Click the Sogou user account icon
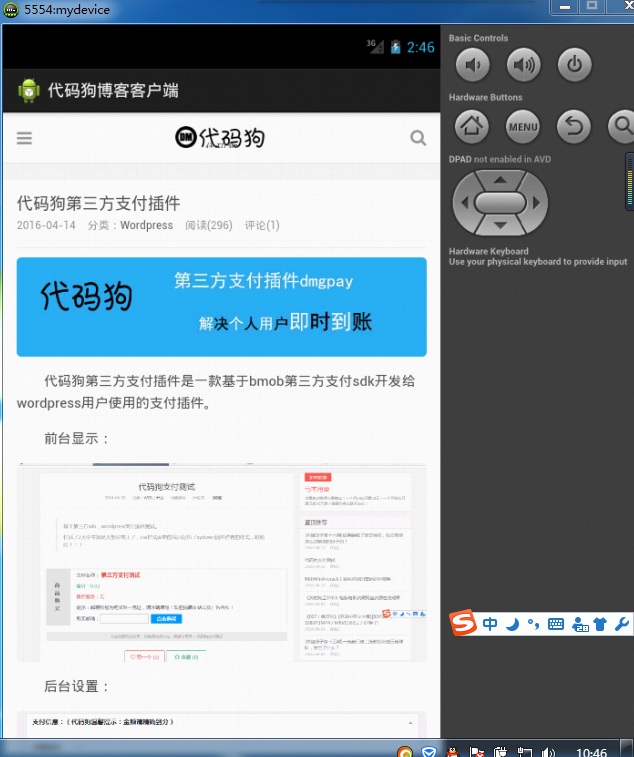The image size is (634, 757). tap(580, 624)
